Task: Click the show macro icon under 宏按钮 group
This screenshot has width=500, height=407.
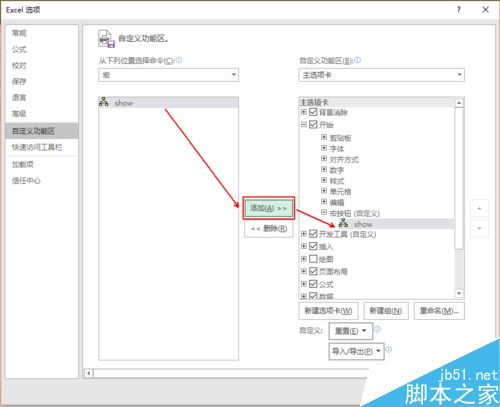Action: tap(343, 223)
